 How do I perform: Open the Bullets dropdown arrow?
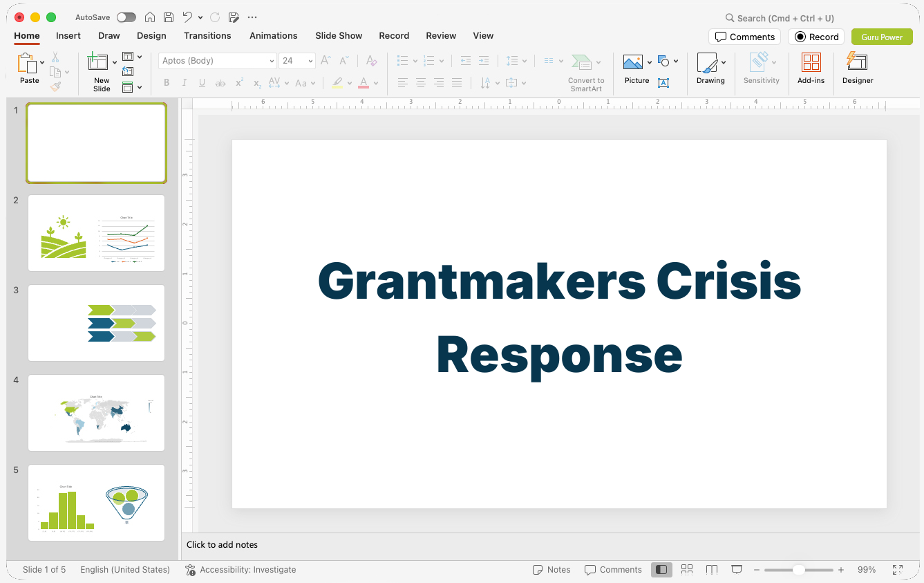(415, 61)
